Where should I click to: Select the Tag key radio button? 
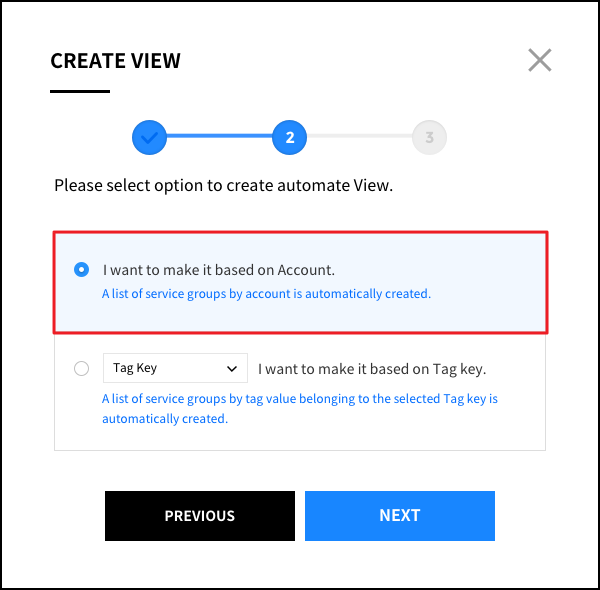pos(82,369)
